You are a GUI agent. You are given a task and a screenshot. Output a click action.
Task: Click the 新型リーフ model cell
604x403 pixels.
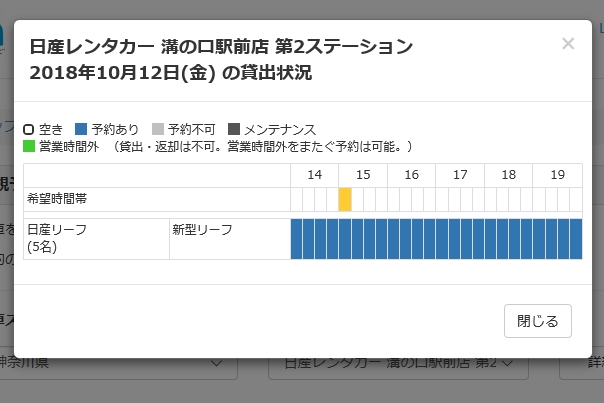229,239
